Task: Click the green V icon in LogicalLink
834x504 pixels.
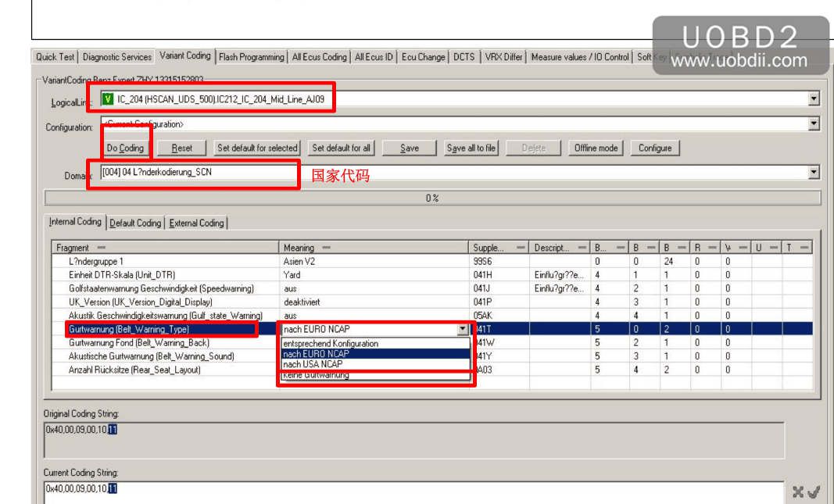Action: click(x=108, y=99)
